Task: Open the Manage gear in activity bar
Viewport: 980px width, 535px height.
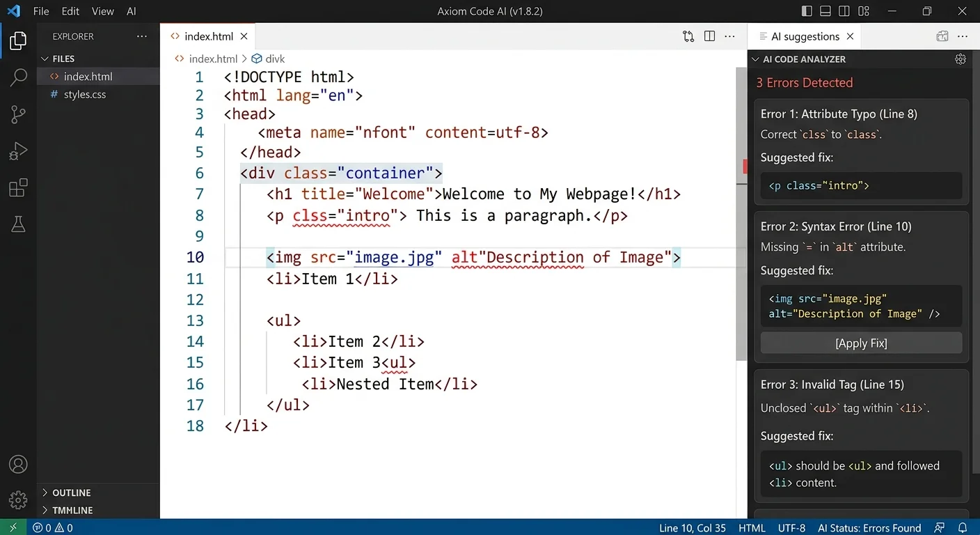Action: pyautogui.click(x=18, y=499)
